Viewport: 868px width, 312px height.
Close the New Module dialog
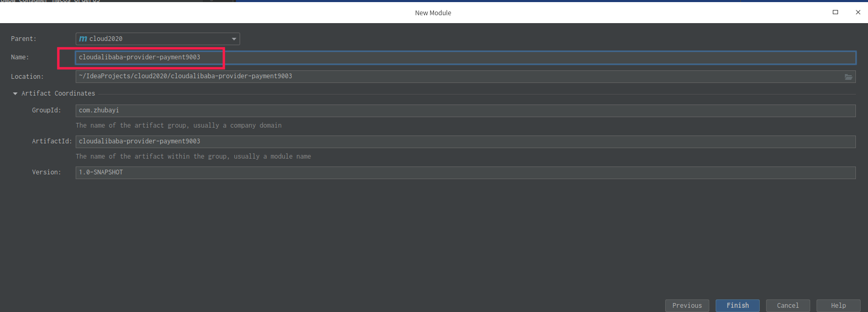858,12
